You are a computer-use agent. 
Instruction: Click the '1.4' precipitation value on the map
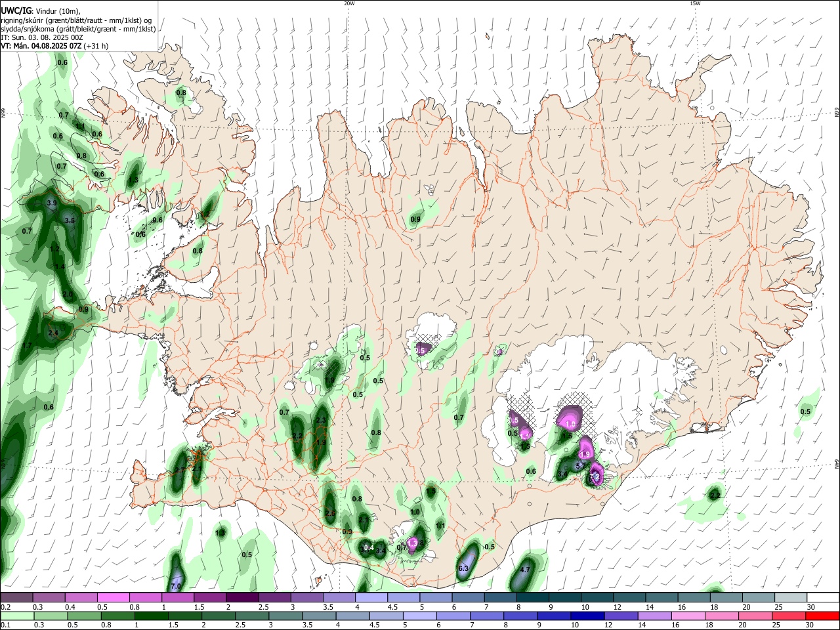pos(60,266)
